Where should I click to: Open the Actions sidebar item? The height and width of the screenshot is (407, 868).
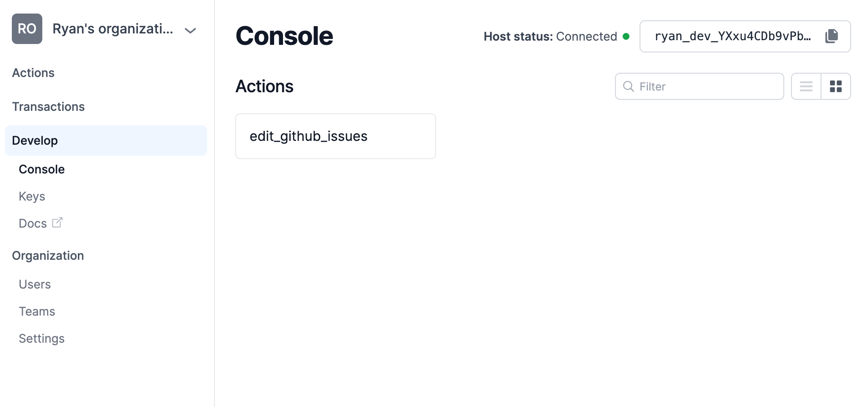33,73
